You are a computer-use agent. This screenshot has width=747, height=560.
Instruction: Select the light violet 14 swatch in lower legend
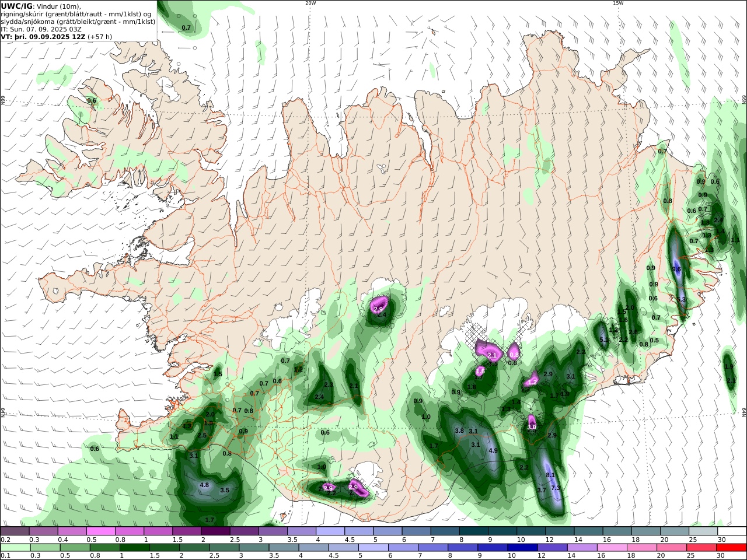pos(582,547)
